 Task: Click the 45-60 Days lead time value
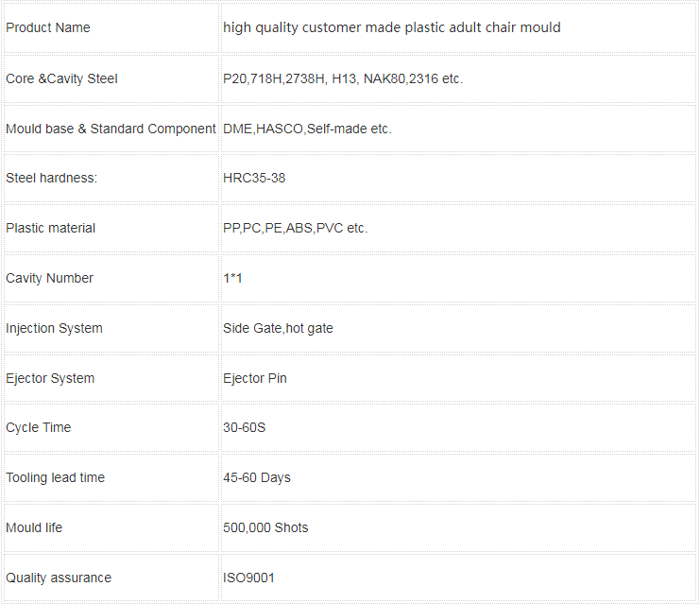click(x=257, y=477)
